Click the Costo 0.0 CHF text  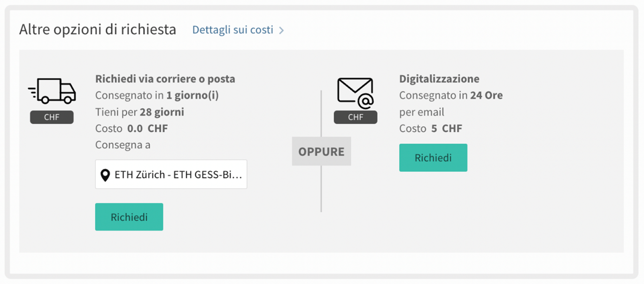[x=132, y=129]
